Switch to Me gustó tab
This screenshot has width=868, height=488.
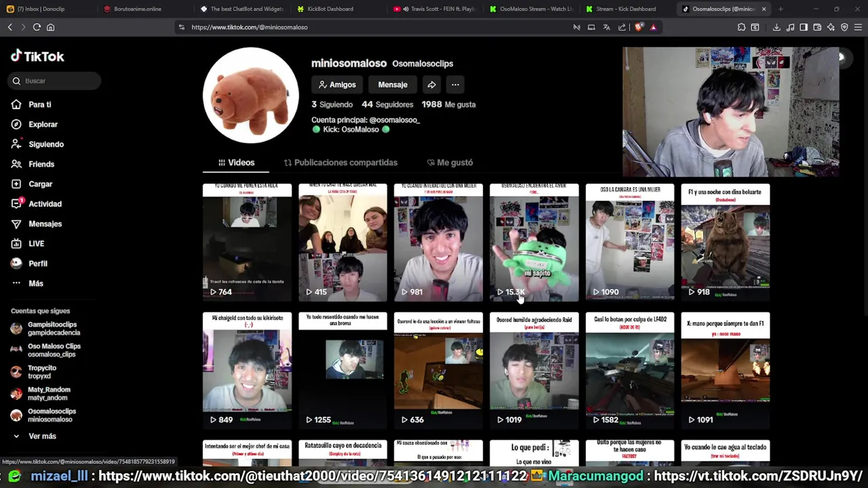450,163
